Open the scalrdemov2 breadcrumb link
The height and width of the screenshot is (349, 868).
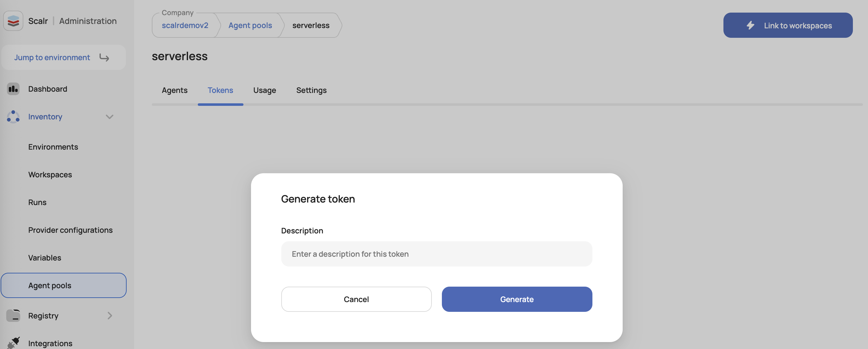[185, 25]
